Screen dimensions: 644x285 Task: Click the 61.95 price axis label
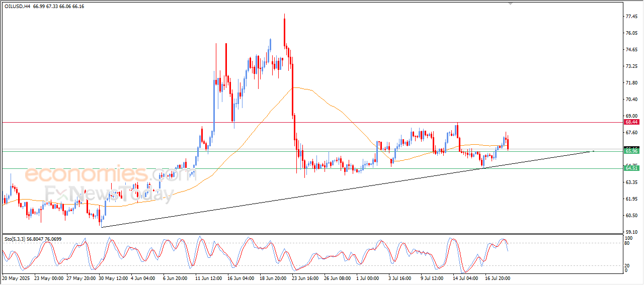[631, 199]
